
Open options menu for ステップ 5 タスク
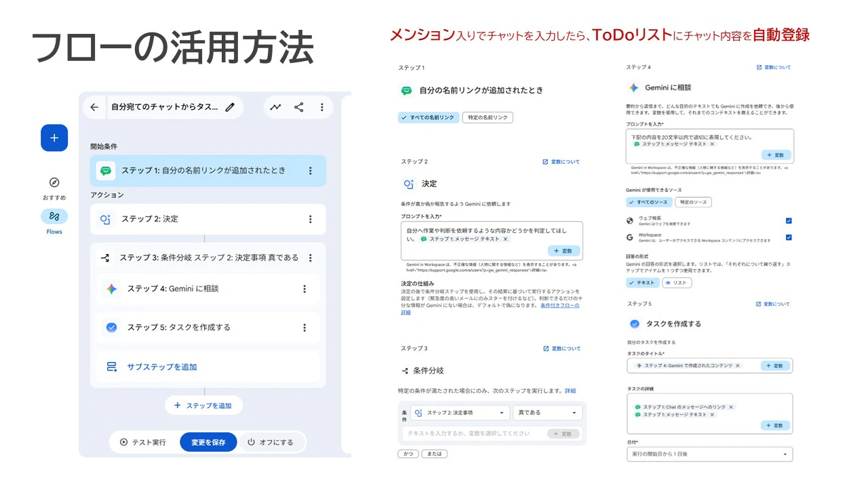click(304, 327)
